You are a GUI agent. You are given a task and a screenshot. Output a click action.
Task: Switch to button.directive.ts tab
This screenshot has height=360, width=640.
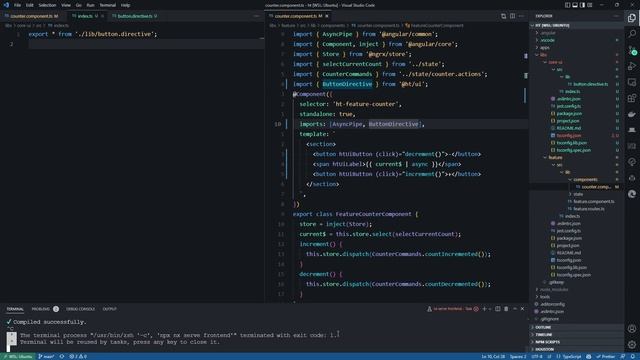coord(135,16)
